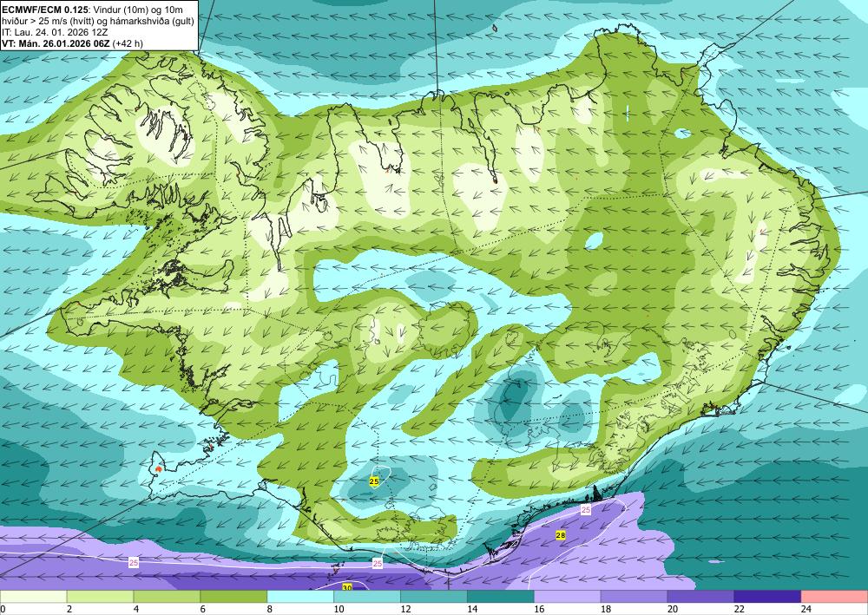868x615 pixels.
Task: Click the legend tick number 4
Action: coord(136,609)
